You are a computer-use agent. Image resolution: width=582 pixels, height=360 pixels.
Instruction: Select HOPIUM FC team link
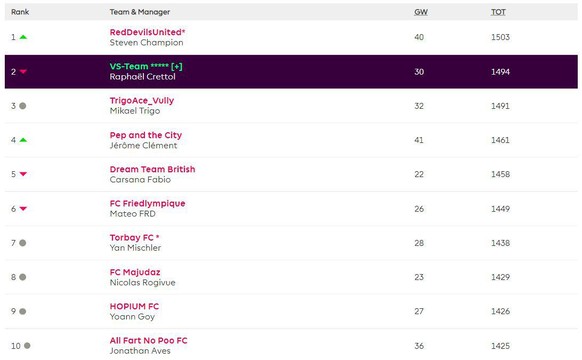[134, 306]
